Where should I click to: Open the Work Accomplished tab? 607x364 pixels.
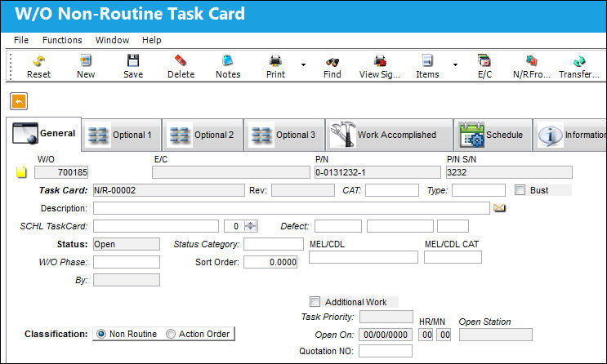click(389, 135)
